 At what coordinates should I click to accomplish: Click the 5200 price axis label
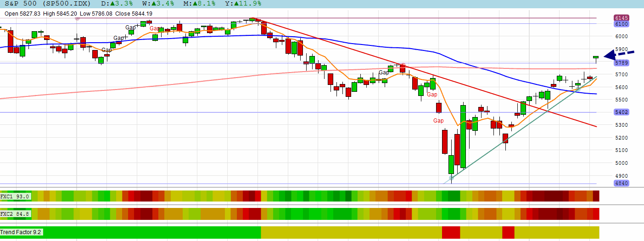click(x=621, y=138)
